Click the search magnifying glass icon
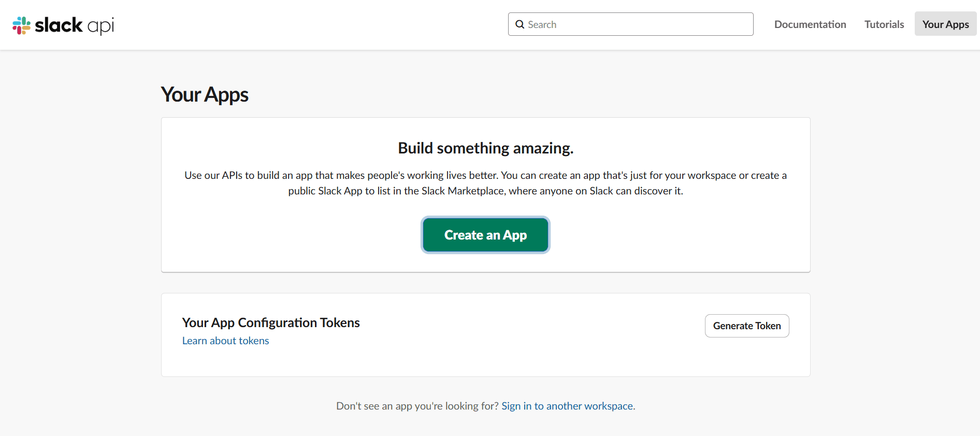Screen dimensions: 980x436 [520, 24]
